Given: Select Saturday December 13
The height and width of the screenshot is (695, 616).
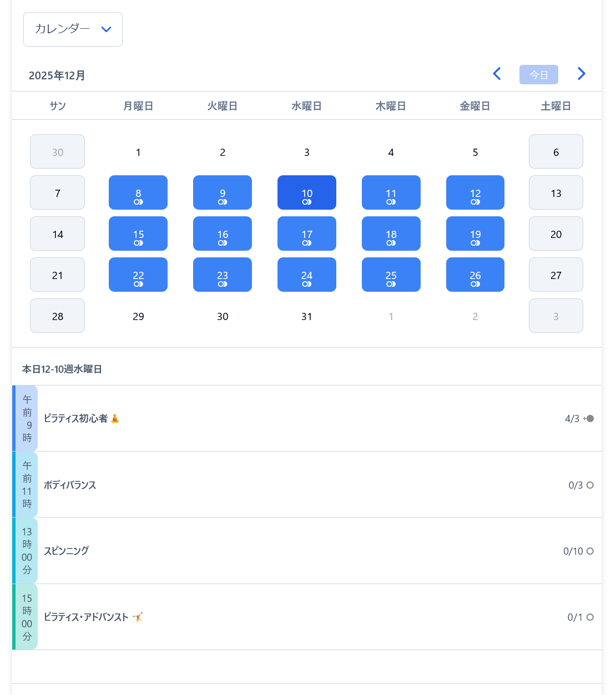Looking at the screenshot, I should tap(556, 192).
